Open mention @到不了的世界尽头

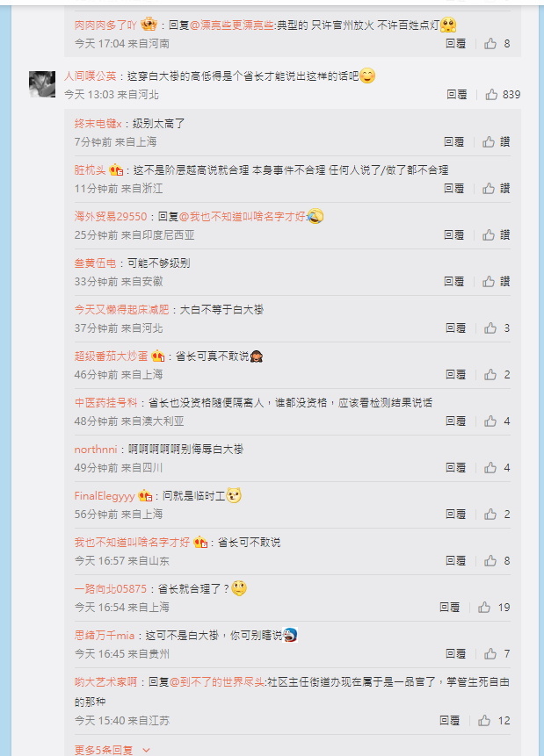click(217, 682)
